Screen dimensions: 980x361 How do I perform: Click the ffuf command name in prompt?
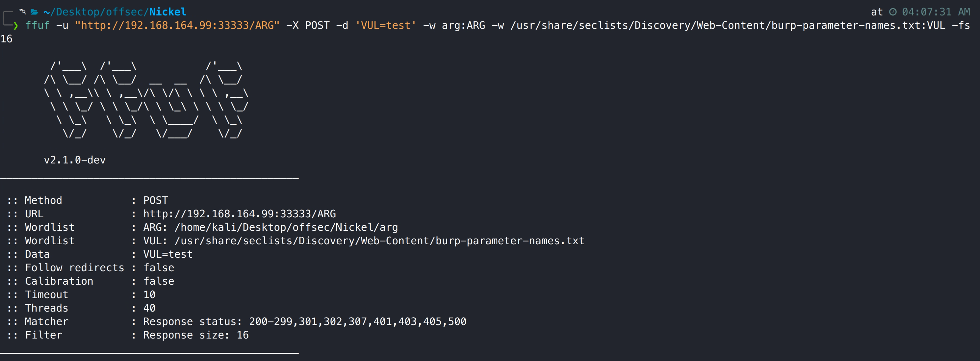[x=37, y=25]
